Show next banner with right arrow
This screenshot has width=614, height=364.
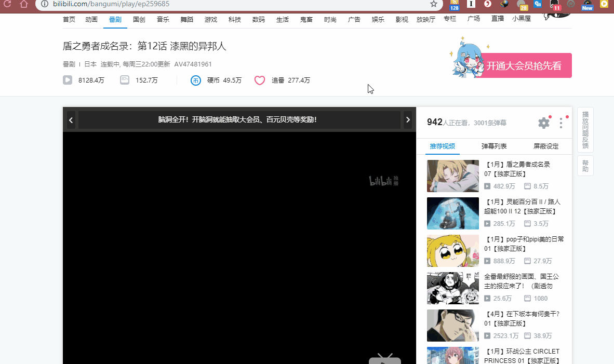click(408, 120)
